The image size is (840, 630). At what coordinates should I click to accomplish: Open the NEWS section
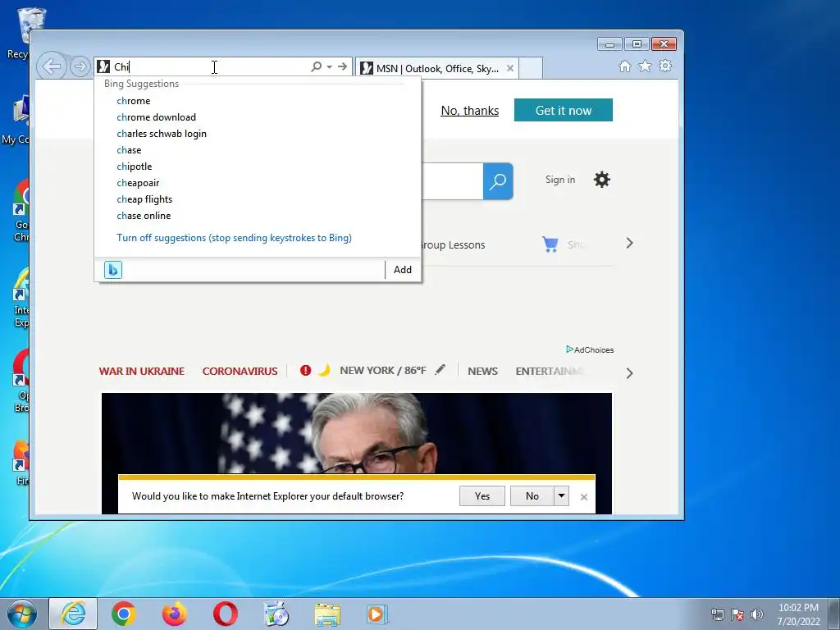click(482, 372)
